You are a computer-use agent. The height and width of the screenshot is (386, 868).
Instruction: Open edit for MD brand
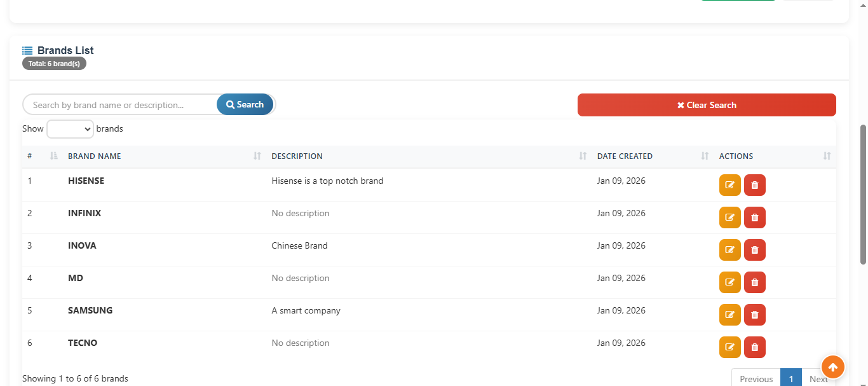pyautogui.click(x=729, y=282)
